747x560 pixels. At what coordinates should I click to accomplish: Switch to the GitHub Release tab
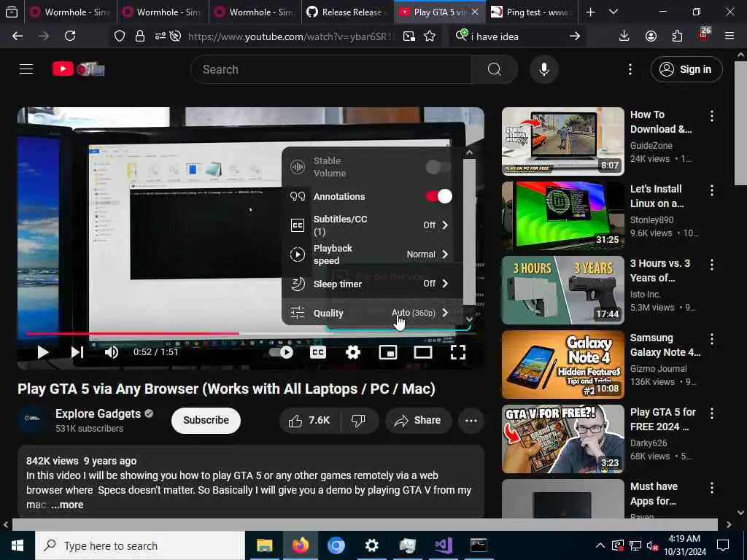(347, 12)
